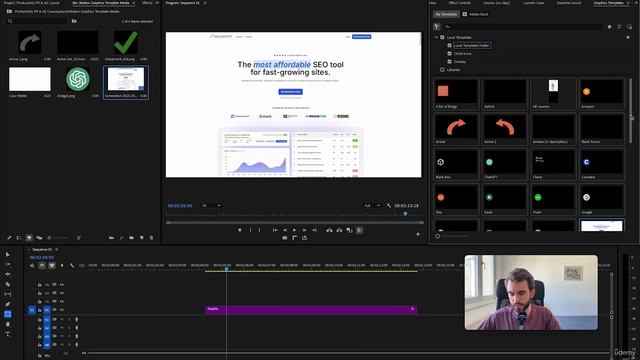Select the Slip tool
The height and width of the screenshot is (360, 640).
click(8, 294)
